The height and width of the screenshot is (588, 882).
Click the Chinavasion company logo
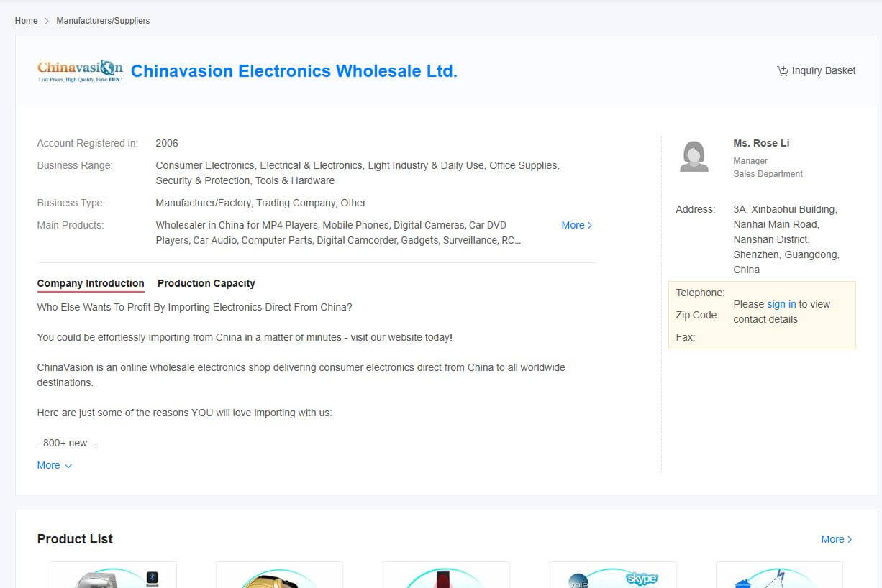[x=80, y=71]
